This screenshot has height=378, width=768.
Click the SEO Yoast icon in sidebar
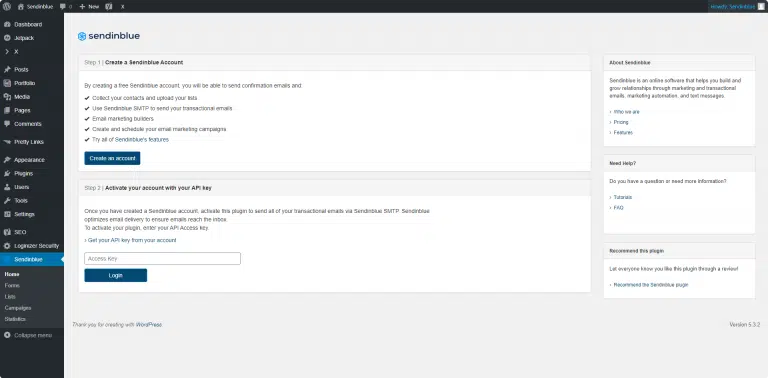(x=7, y=232)
